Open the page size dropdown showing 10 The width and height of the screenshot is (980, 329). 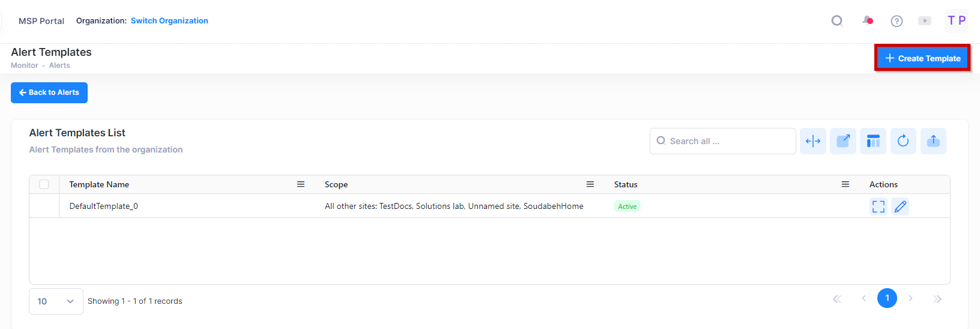pos(56,301)
